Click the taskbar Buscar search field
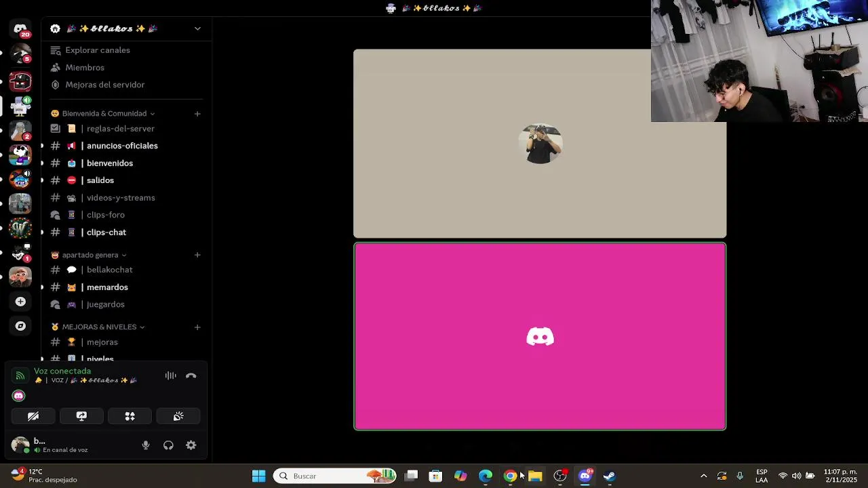Screen dimensions: 868x488 coord(336,476)
